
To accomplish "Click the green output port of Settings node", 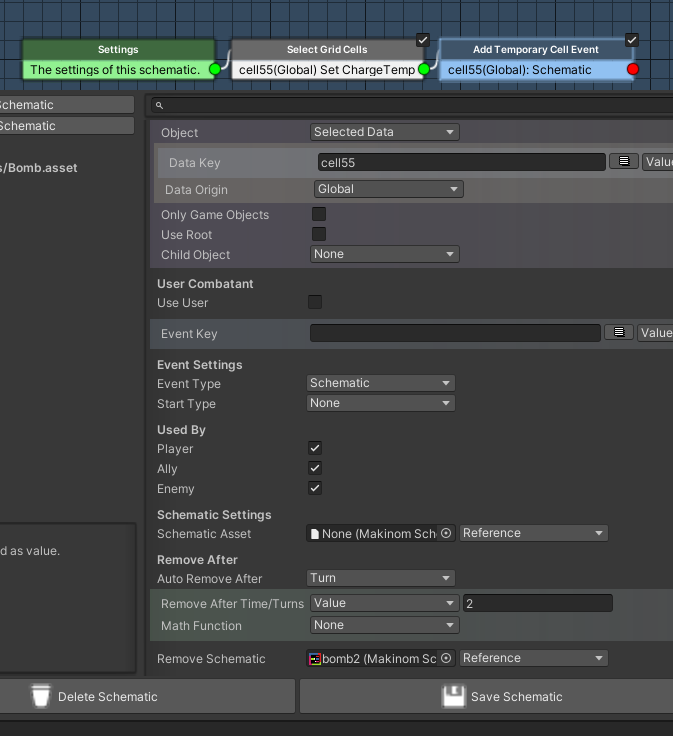I will pyautogui.click(x=215, y=69).
